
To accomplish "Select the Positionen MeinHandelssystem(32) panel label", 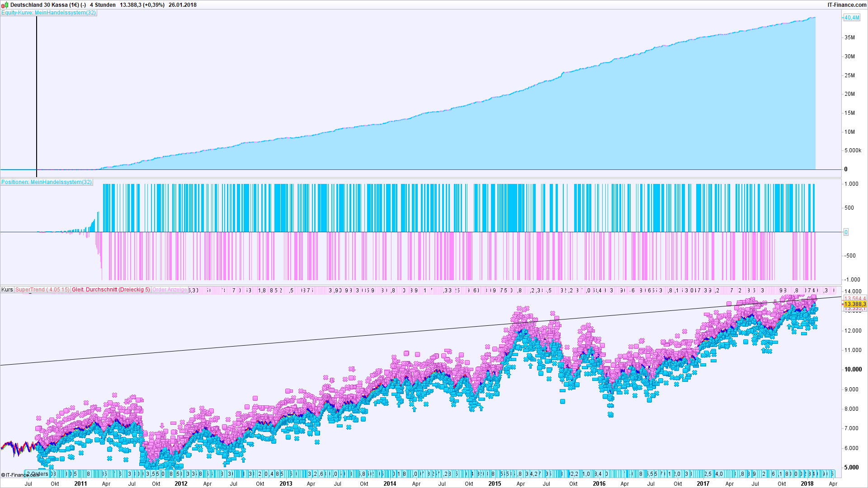I will coord(47,182).
